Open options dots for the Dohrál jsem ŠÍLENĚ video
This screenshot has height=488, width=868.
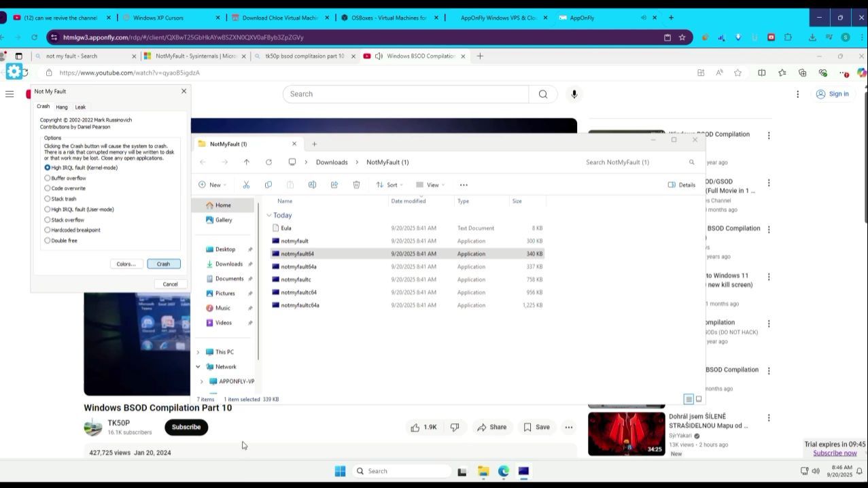[769, 418]
